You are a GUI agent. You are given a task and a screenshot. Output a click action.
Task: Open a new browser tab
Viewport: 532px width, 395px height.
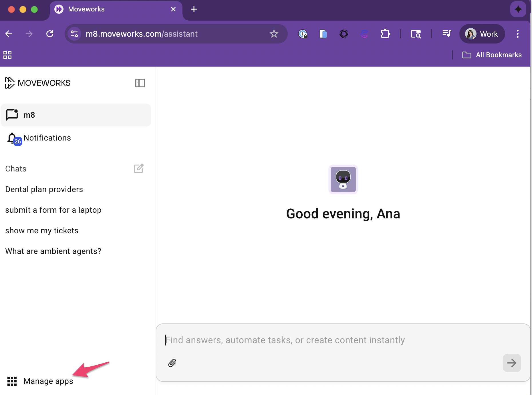point(194,9)
